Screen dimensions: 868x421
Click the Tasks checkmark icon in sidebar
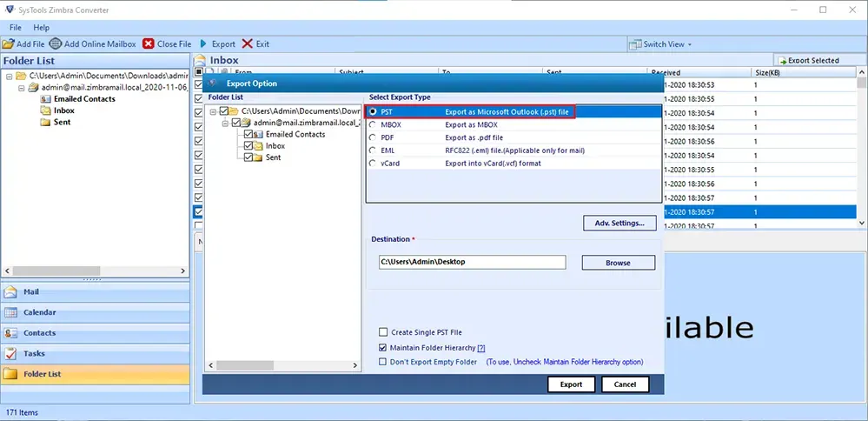(10, 353)
